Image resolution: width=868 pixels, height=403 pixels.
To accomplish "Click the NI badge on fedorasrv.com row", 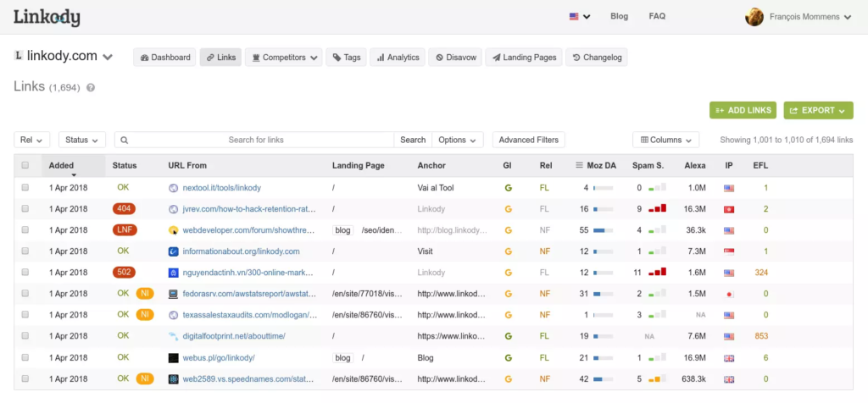I will coord(145,294).
